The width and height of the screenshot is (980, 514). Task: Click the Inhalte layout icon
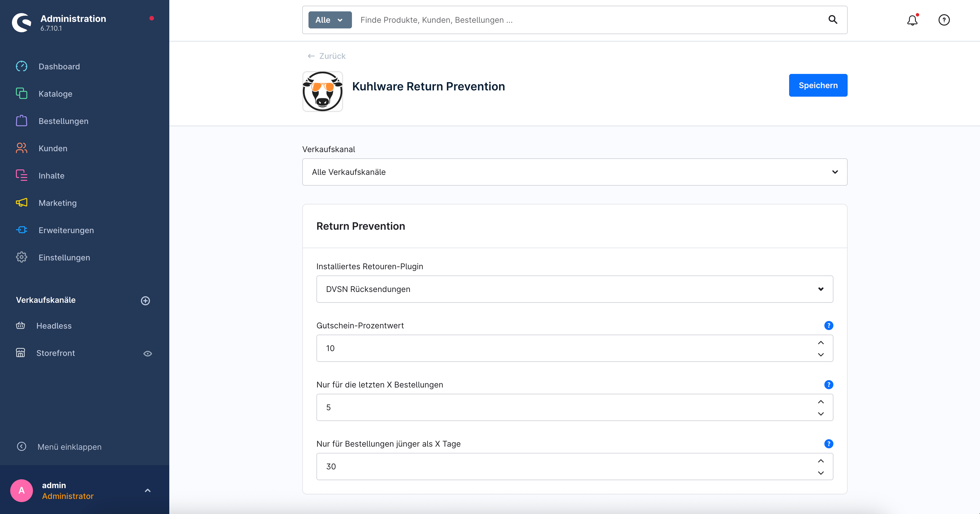pyautogui.click(x=22, y=175)
